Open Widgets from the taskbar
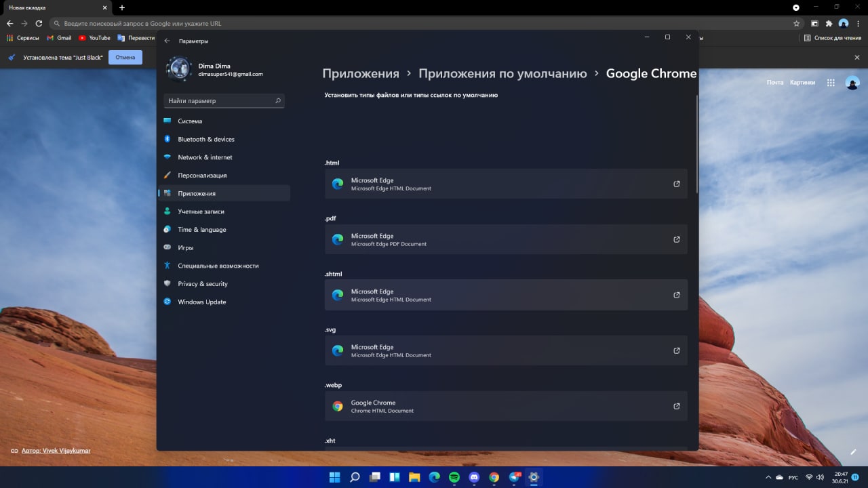The width and height of the screenshot is (868, 488). pyautogui.click(x=395, y=477)
